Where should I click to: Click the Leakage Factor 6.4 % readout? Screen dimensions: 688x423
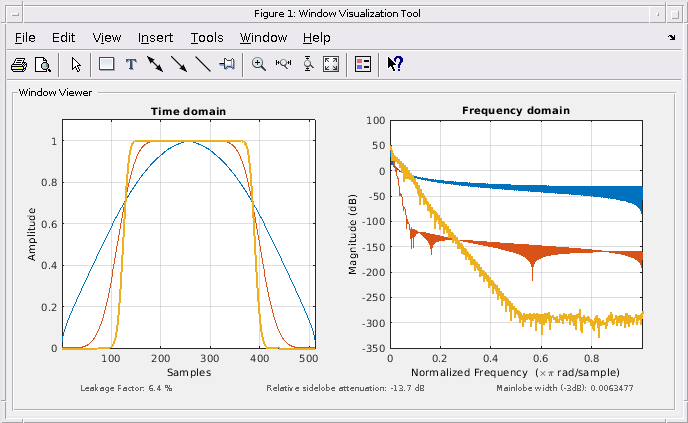(126, 388)
